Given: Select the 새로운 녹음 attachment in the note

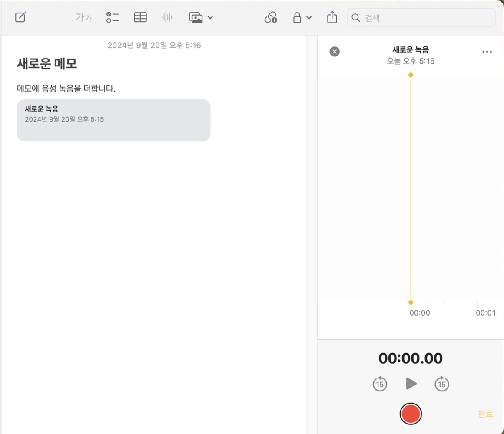Looking at the screenshot, I should (x=113, y=120).
